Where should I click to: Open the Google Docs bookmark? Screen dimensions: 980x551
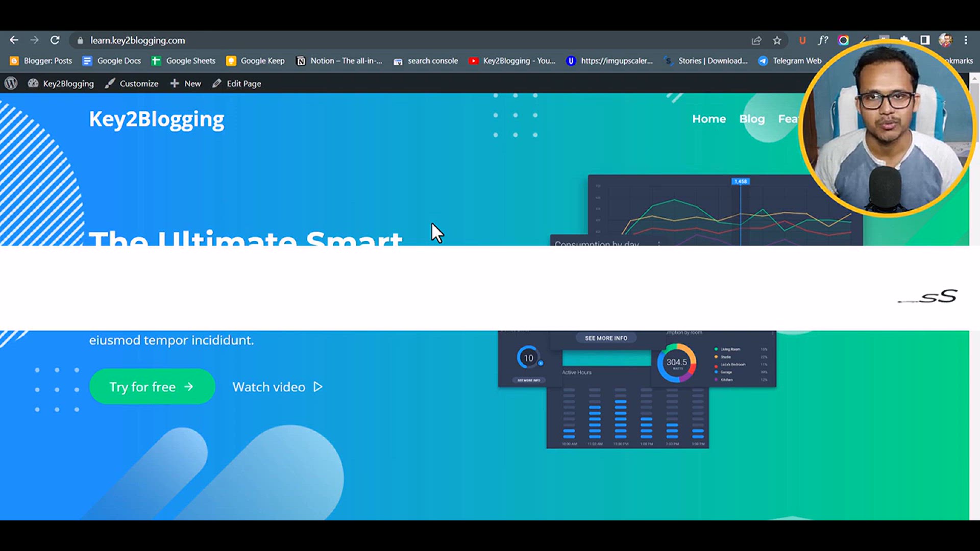coord(112,61)
